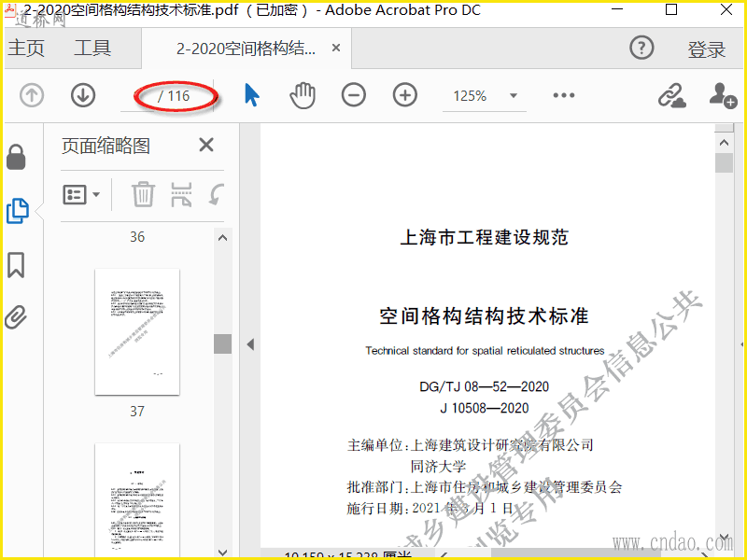Open the security lock panel
The height and width of the screenshot is (560, 747).
click(x=16, y=157)
